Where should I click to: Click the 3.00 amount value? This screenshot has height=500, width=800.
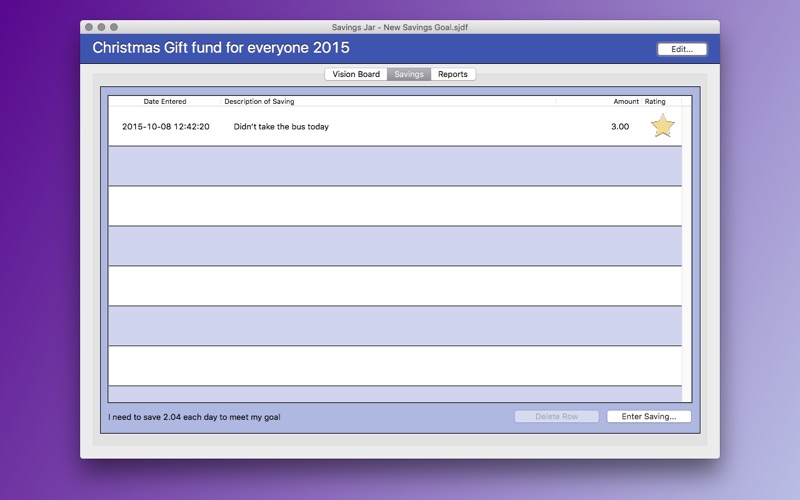(x=620, y=127)
